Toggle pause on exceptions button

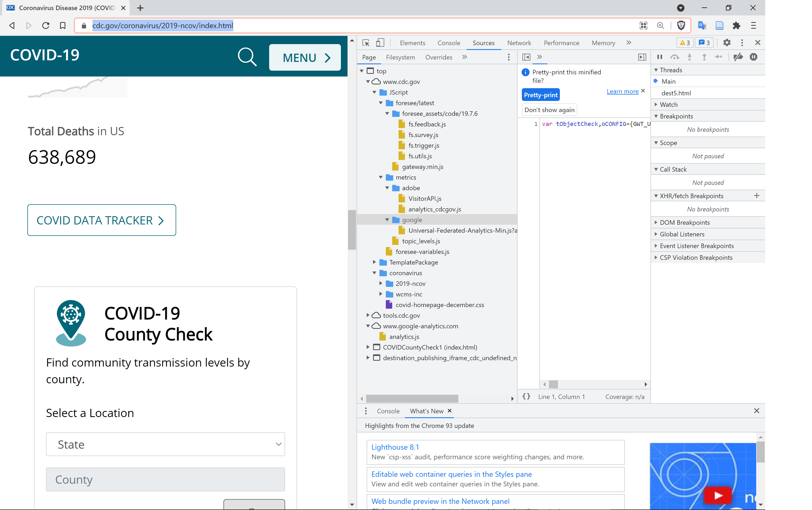click(x=753, y=57)
